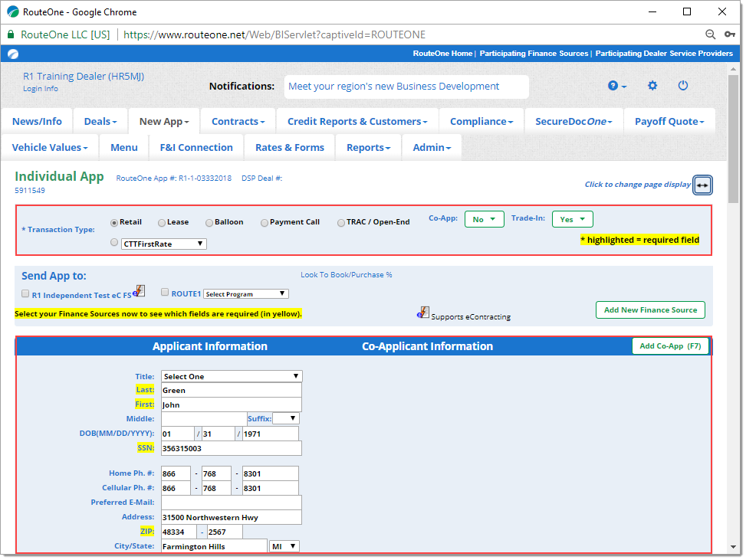This screenshot has height=560, width=746.
Task: Expand the Deals menu
Action: coord(100,122)
